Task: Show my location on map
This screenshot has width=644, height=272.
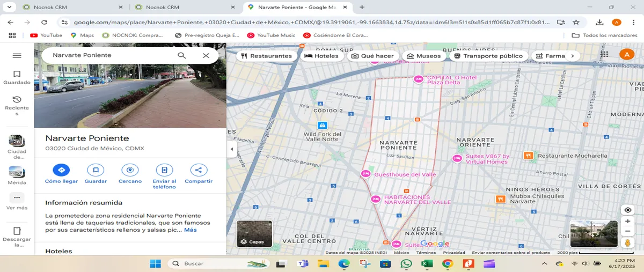Action: click(x=627, y=210)
